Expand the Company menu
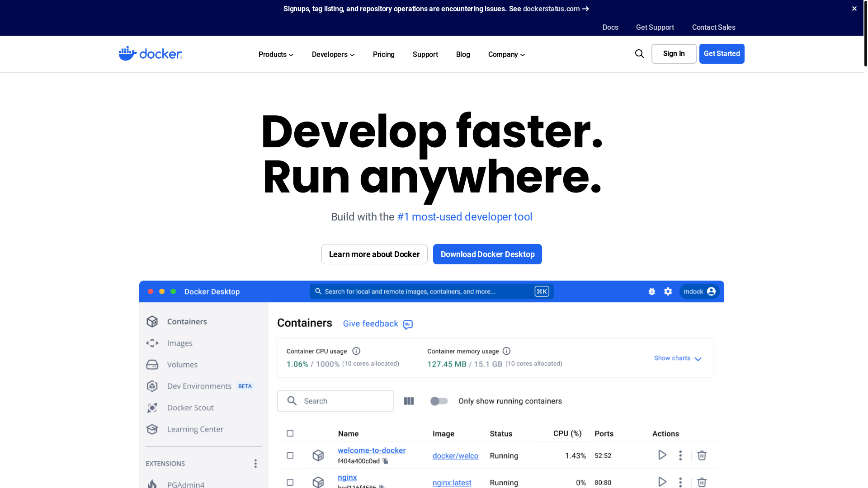 [x=506, y=55]
